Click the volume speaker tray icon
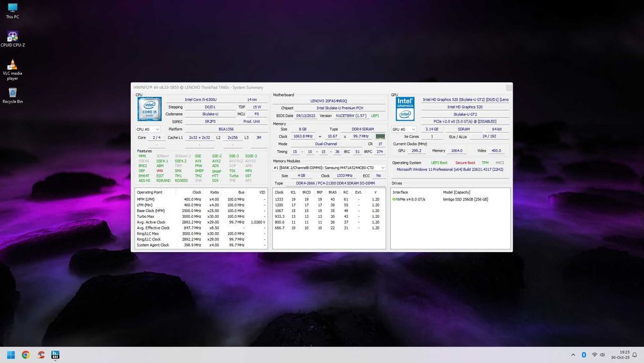Viewport: 644px width, 363px height. click(x=602, y=355)
